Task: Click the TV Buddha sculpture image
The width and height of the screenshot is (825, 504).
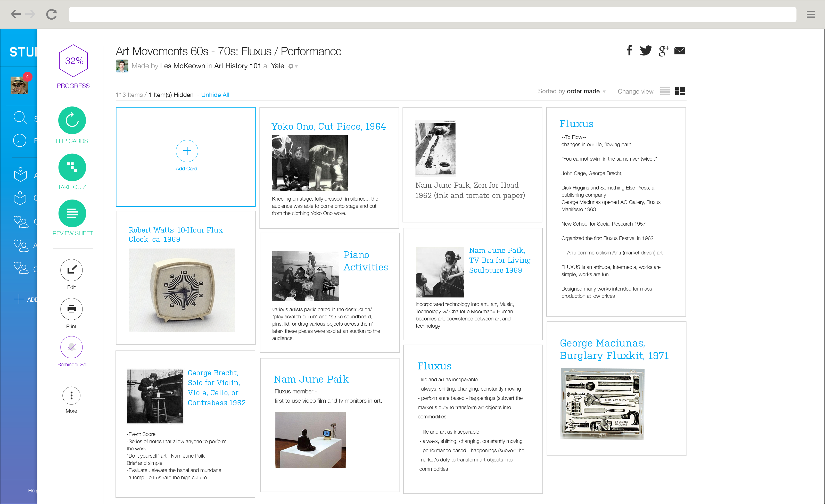Action: click(310, 440)
